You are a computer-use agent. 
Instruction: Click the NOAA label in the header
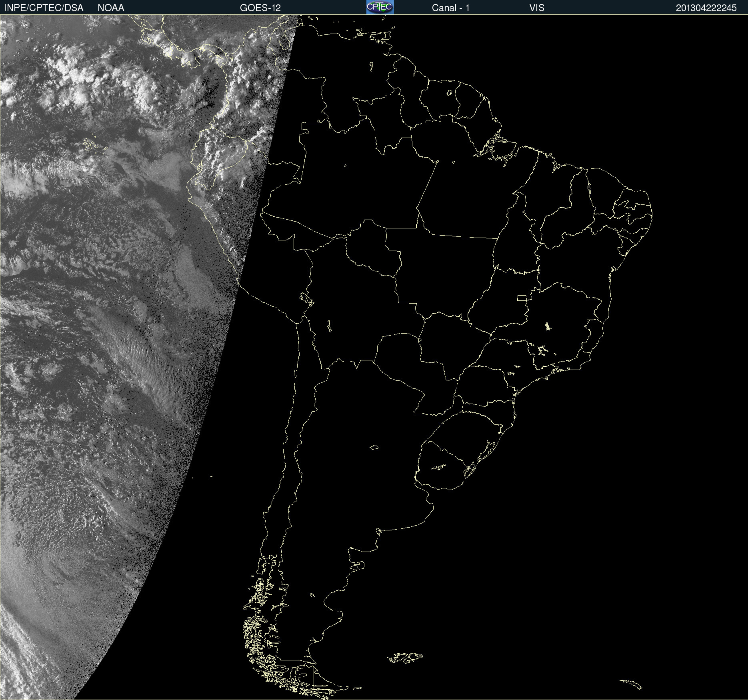tap(111, 8)
